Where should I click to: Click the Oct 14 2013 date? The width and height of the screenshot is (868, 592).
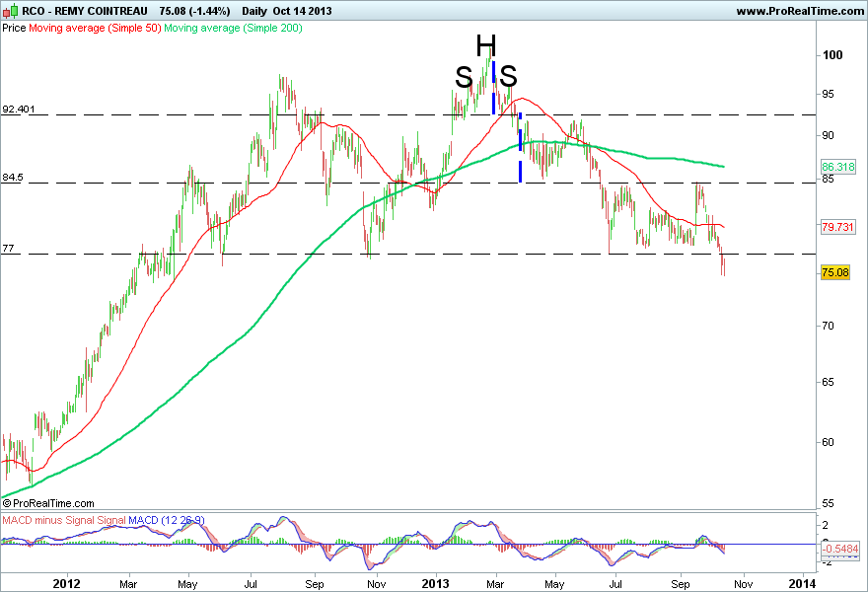(x=302, y=11)
